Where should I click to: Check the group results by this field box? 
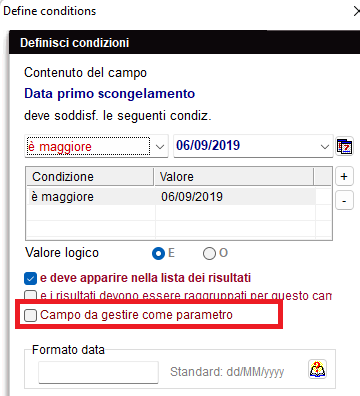pyautogui.click(x=30, y=295)
